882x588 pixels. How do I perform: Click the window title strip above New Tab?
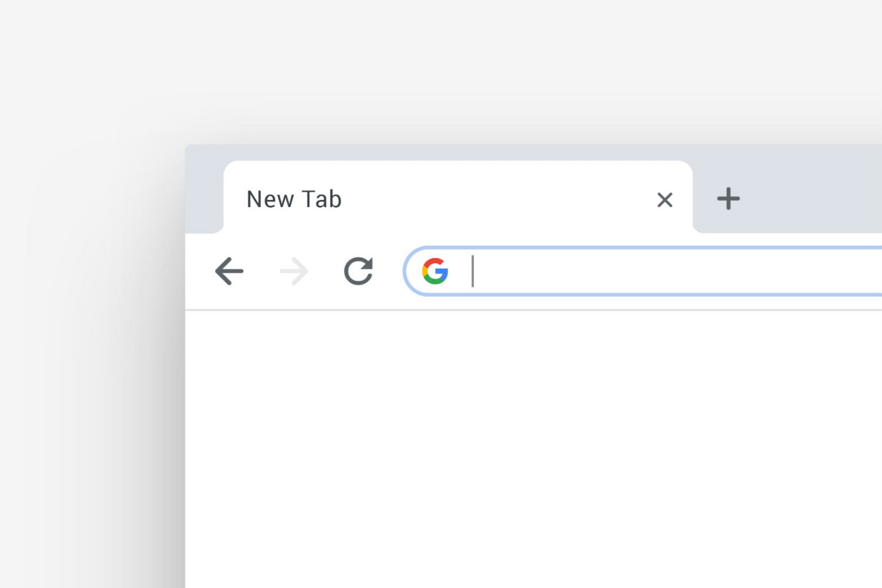(459, 152)
